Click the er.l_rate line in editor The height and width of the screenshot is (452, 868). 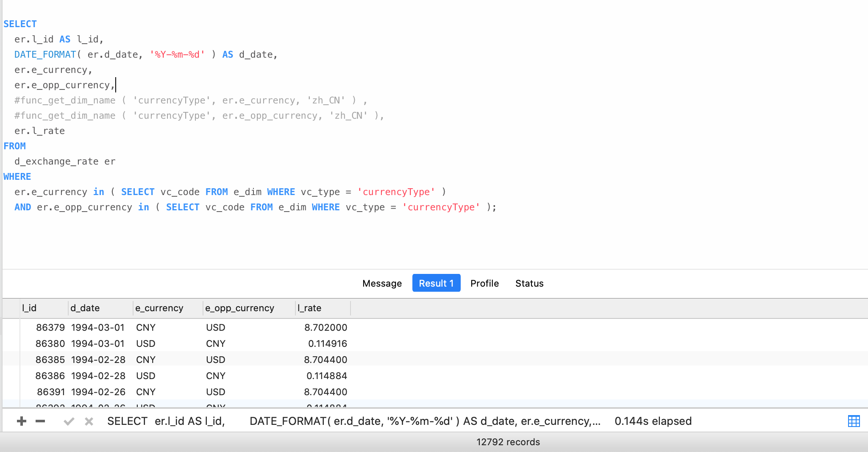point(40,131)
